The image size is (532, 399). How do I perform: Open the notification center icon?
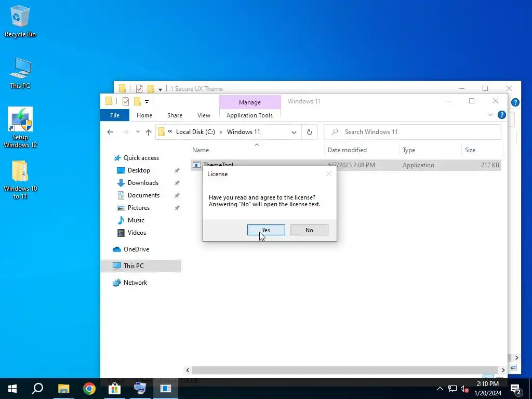coord(516,389)
